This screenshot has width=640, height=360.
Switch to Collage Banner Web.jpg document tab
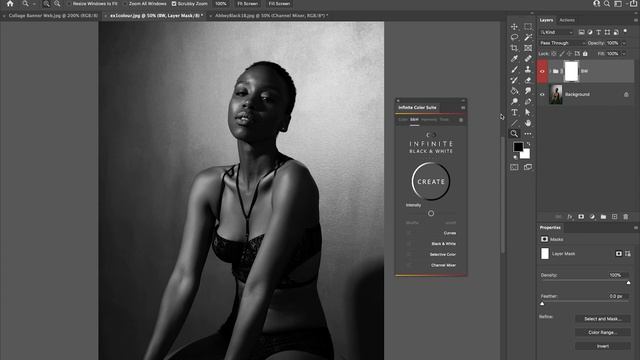coord(51,16)
